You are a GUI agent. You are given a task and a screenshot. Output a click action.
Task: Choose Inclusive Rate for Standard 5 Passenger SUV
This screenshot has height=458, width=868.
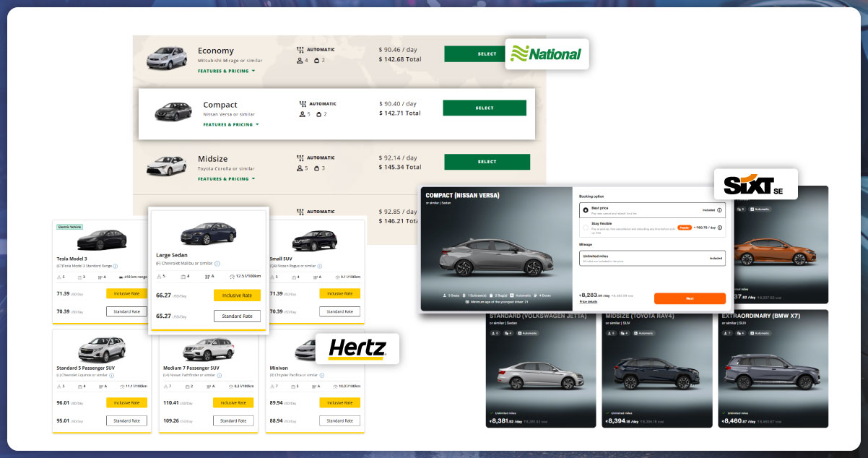(x=126, y=402)
